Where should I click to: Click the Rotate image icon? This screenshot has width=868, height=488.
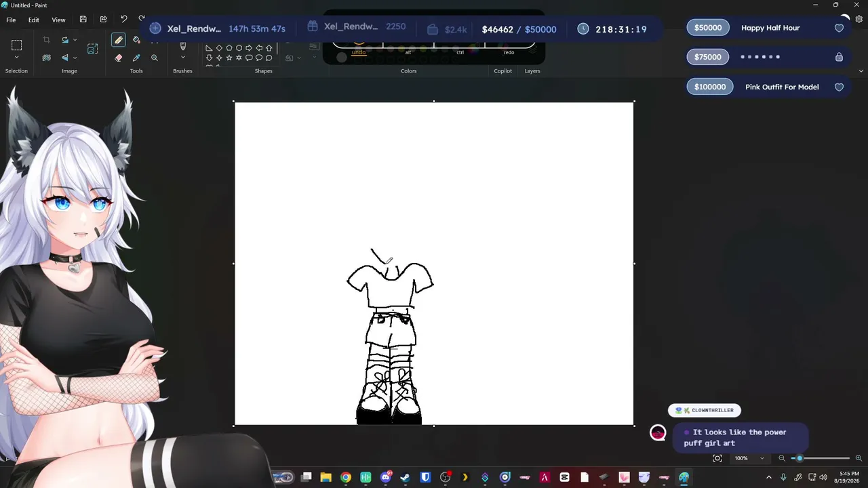click(65, 40)
